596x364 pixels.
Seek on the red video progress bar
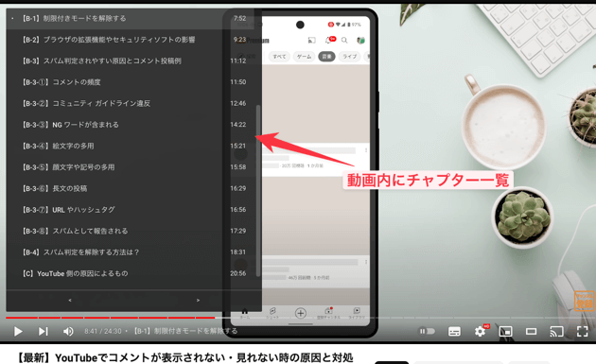(x=111, y=318)
